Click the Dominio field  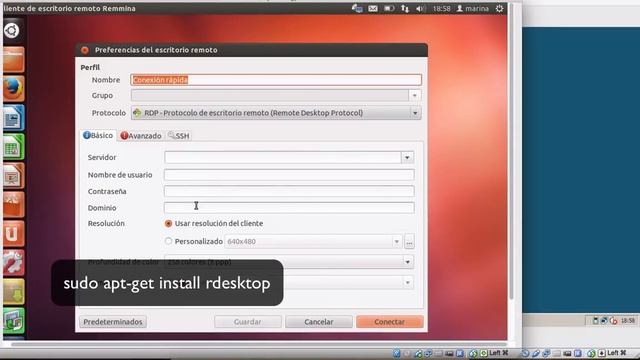coord(289,208)
